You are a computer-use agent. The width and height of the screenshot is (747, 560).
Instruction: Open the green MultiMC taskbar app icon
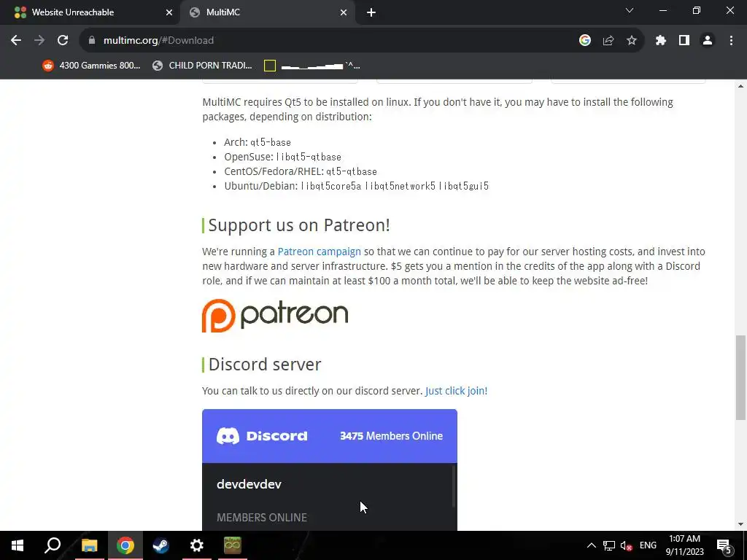[233, 545]
